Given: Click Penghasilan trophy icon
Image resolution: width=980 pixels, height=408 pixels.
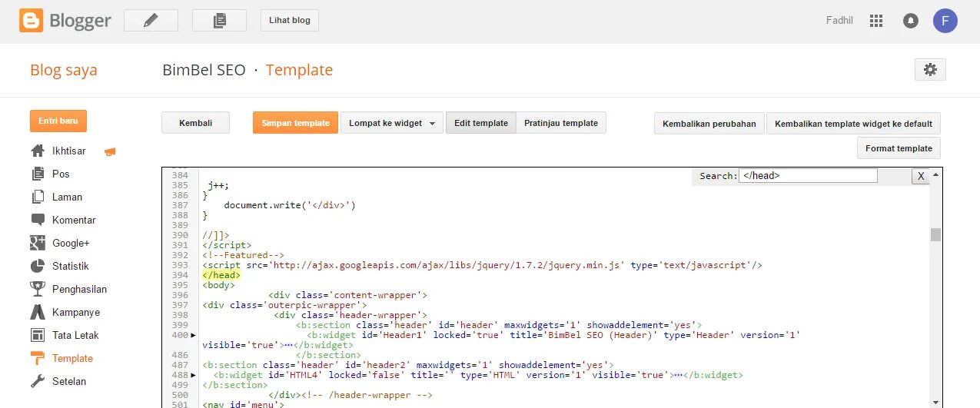Looking at the screenshot, I should 37,289.
